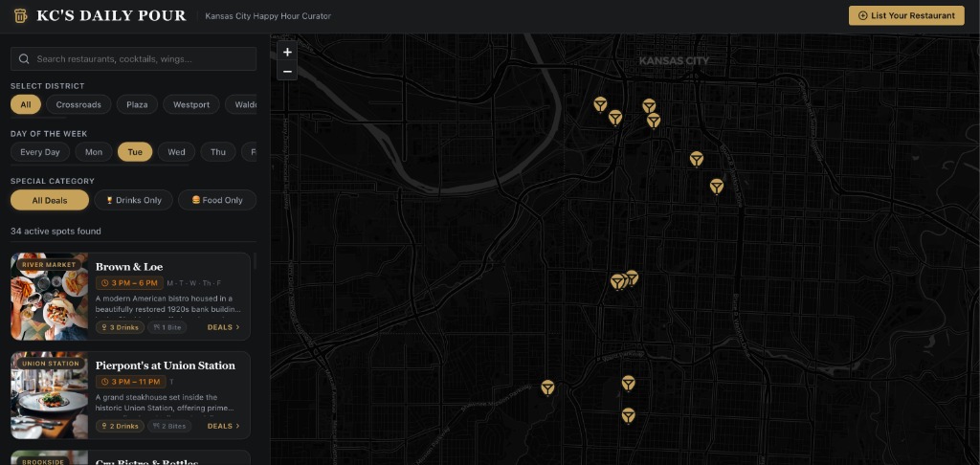Click the 3 Drinks tag on Brown & Loe
The width and height of the screenshot is (980, 465).
coord(120,327)
